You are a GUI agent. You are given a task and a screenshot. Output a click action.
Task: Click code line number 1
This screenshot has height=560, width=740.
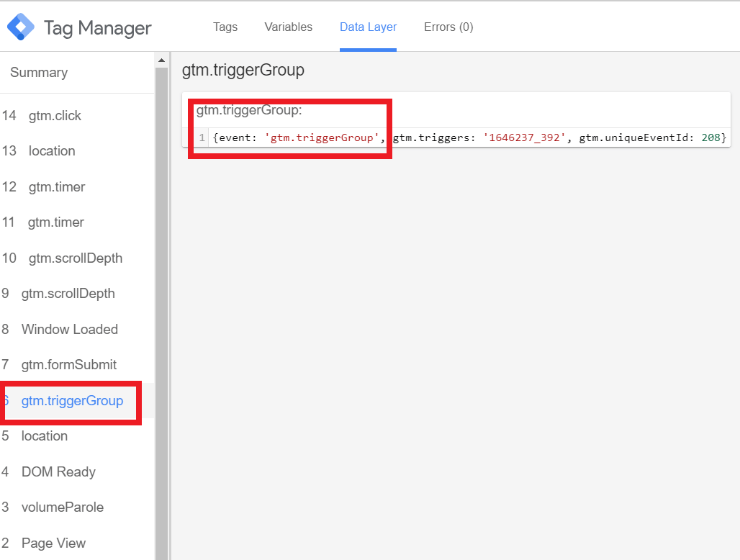click(x=202, y=137)
